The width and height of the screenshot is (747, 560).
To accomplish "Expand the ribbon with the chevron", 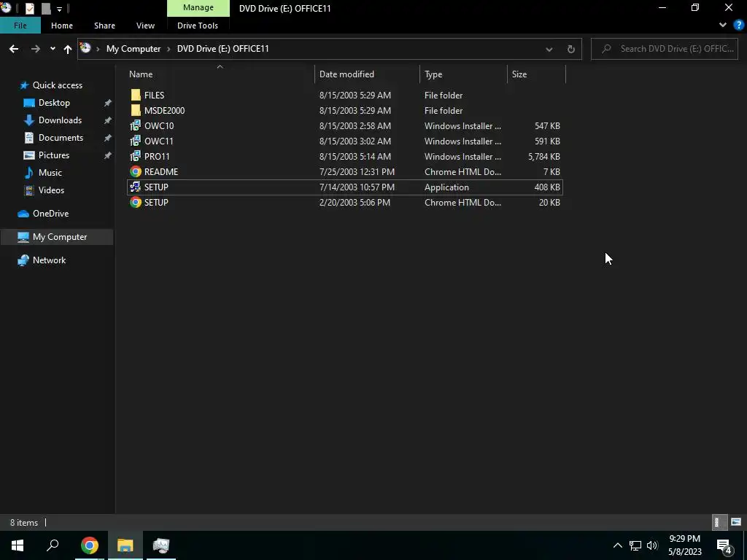I will (723, 26).
